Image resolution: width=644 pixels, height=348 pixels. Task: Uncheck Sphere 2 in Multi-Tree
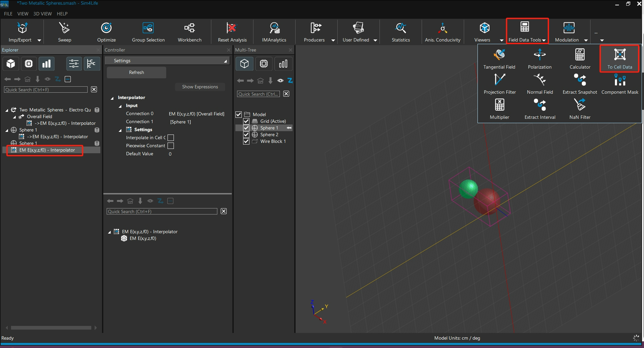pos(246,135)
